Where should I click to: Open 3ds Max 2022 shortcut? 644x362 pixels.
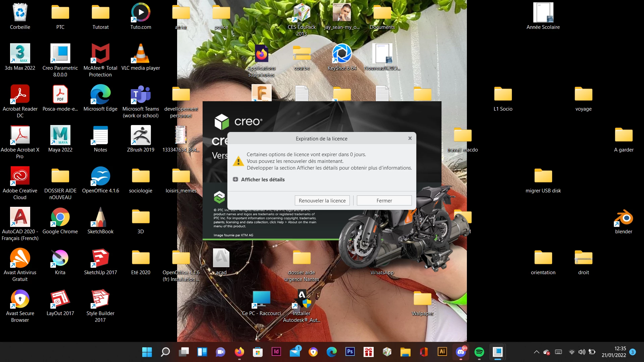tap(20, 54)
